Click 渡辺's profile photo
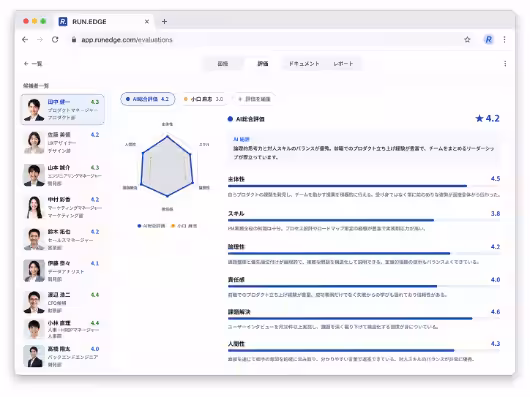530x398 pixels. tap(34, 302)
